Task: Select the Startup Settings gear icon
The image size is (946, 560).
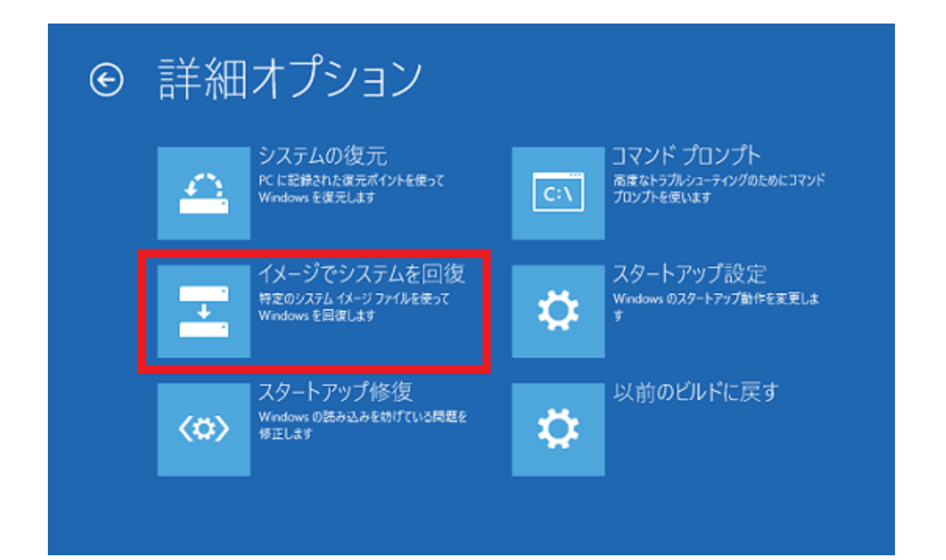Action: tap(559, 309)
